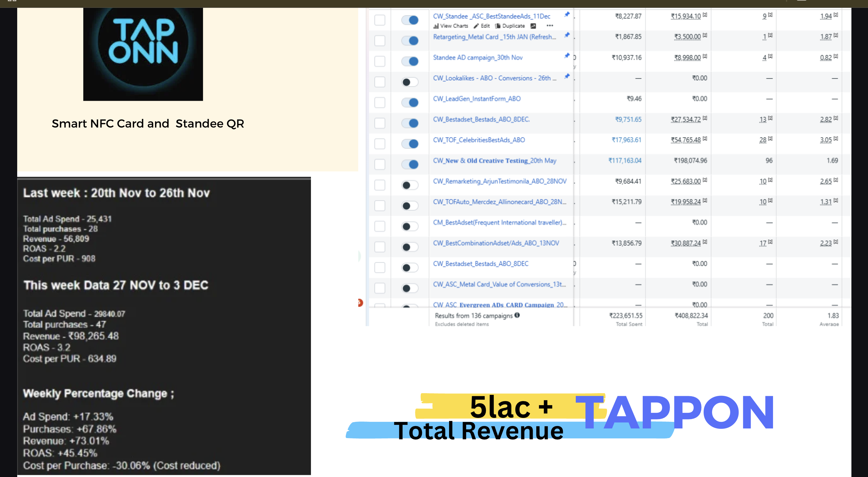
Task: Open the CW_TOF_CelebritiesBestAds_ABO campaign link
Action: click(x=479, y=140)
